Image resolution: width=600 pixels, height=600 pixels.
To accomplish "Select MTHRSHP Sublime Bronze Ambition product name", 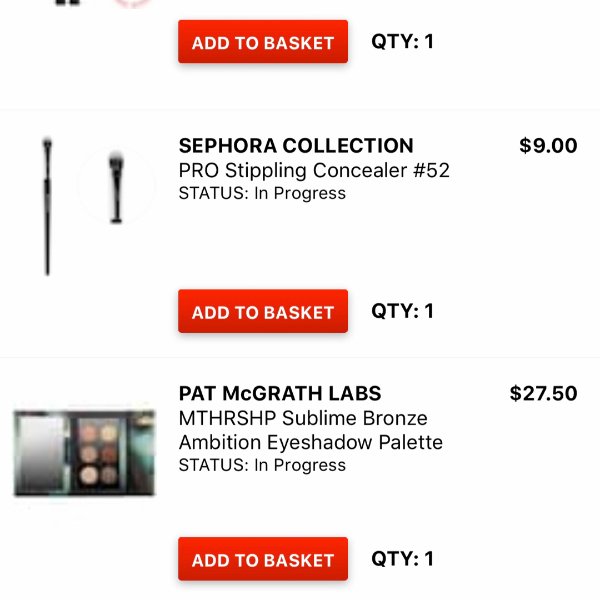I will [310, 430].
